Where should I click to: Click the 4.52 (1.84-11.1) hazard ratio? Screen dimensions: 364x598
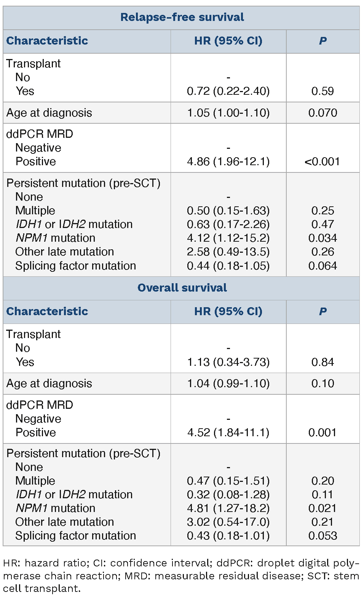point(228,432)
